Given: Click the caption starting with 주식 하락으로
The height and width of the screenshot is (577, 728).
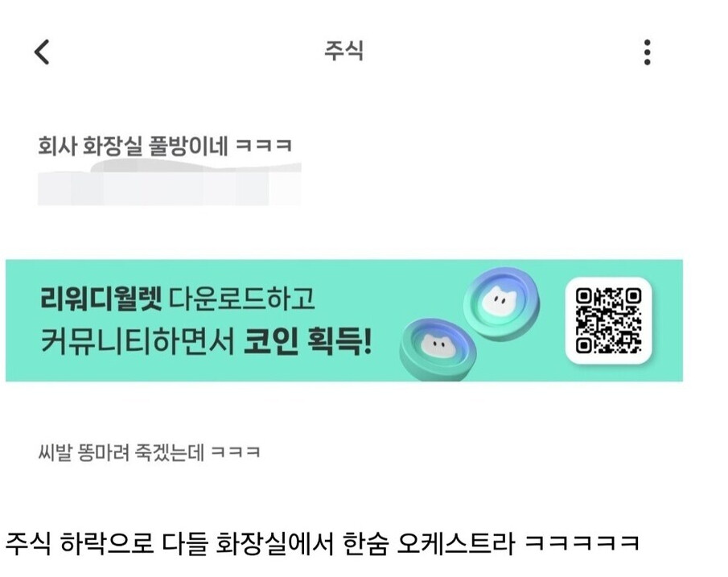Looking at the screenshot, I should point(323,542).
